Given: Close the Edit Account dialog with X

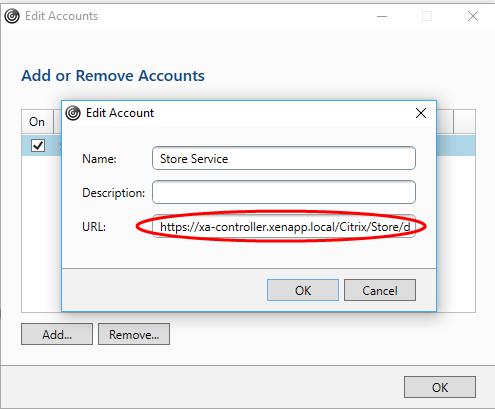Looking at the screenshot, I should (421, 113).
